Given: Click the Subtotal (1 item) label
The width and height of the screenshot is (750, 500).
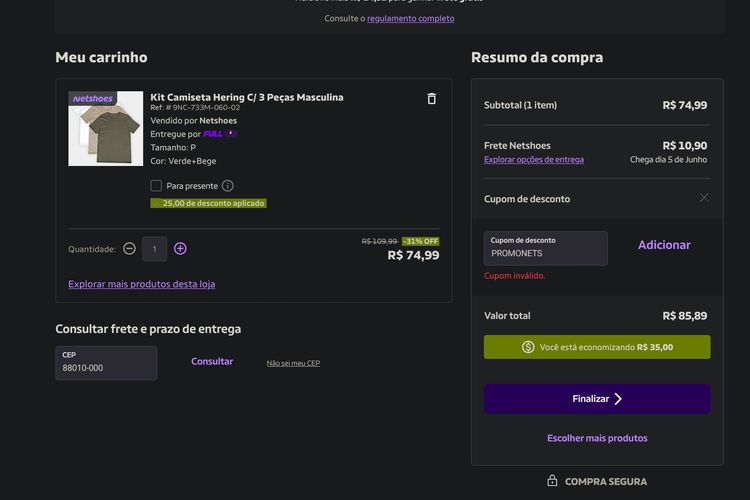Looking at the screenshot, I should point(520,105).
